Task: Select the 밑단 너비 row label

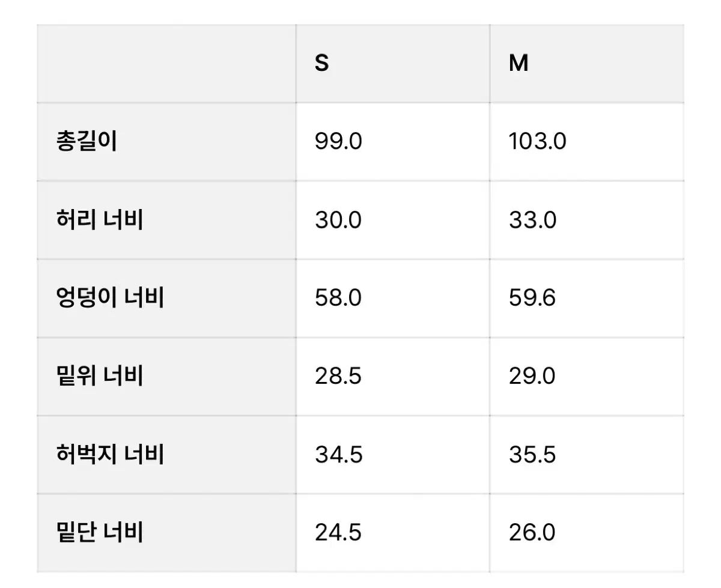Action: pos(99,533)
